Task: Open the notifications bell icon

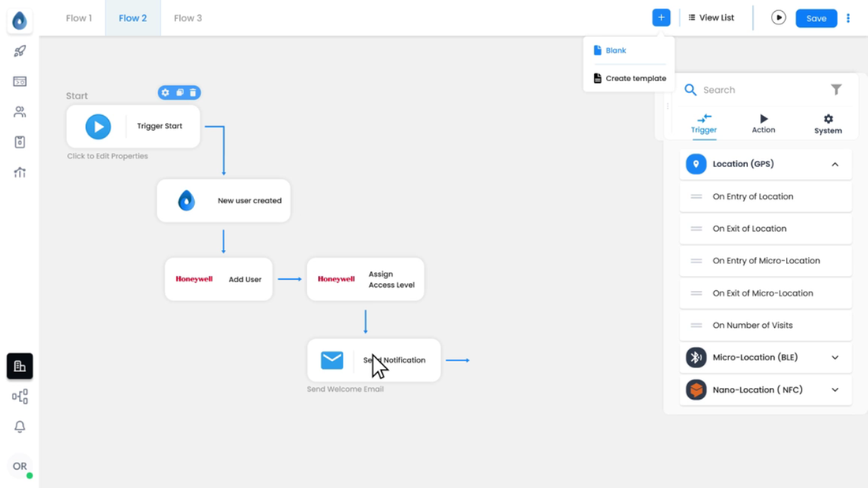Action: (20, 427)
